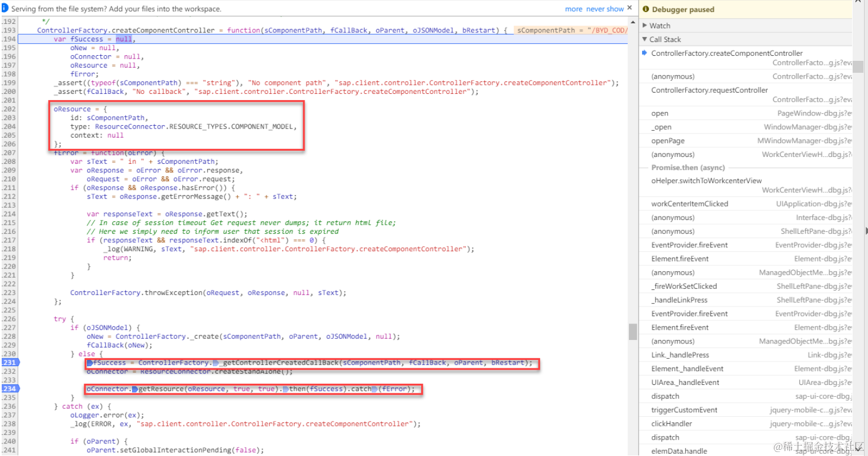
Task: Toggle the breakpoint on line 231
Action: 10,362
